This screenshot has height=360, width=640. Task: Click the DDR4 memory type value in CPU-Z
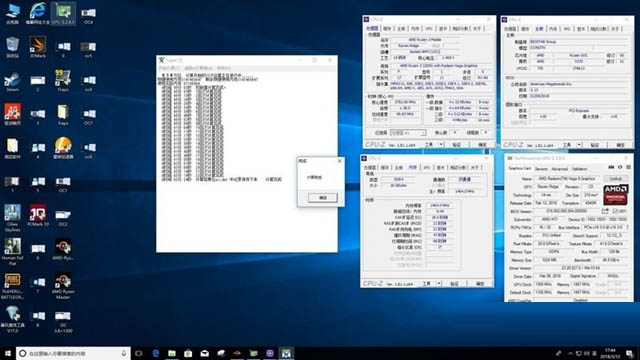pyautogui.click(x=398, y=179)
